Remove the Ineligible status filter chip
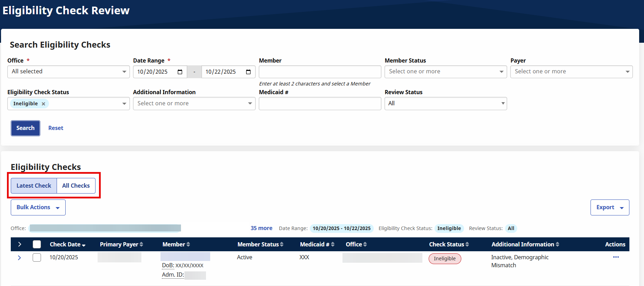The width and height of the screenshot is (644, 286). pos(43,104)
